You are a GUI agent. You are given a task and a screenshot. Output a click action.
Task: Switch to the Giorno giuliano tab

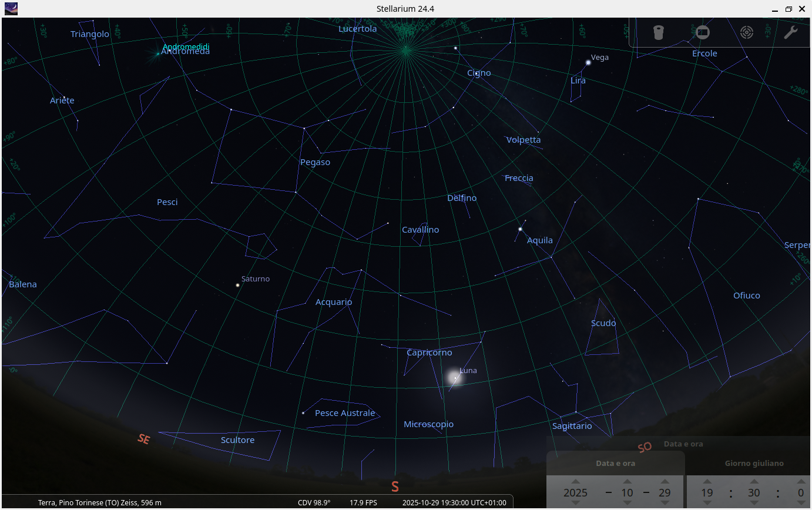754,463
